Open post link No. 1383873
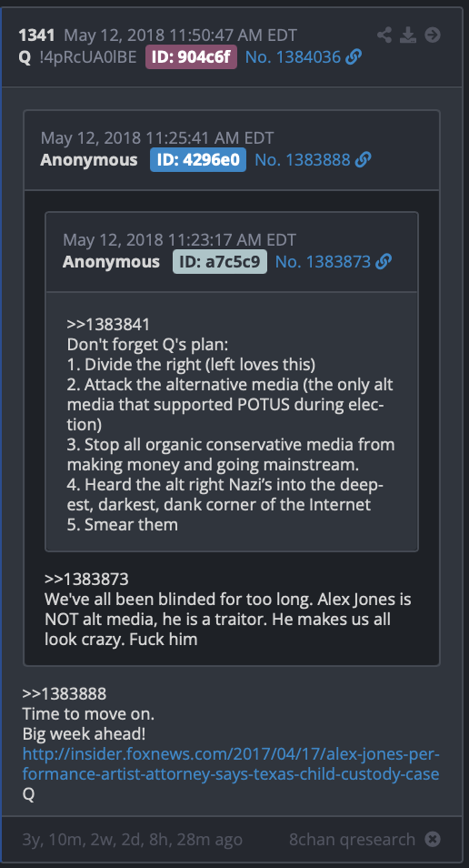The image size is (469, 868). (x=323, y=261)
